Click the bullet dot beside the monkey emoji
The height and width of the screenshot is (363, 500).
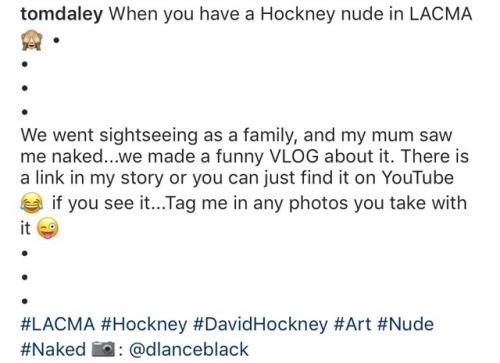[x=56, y=40]
